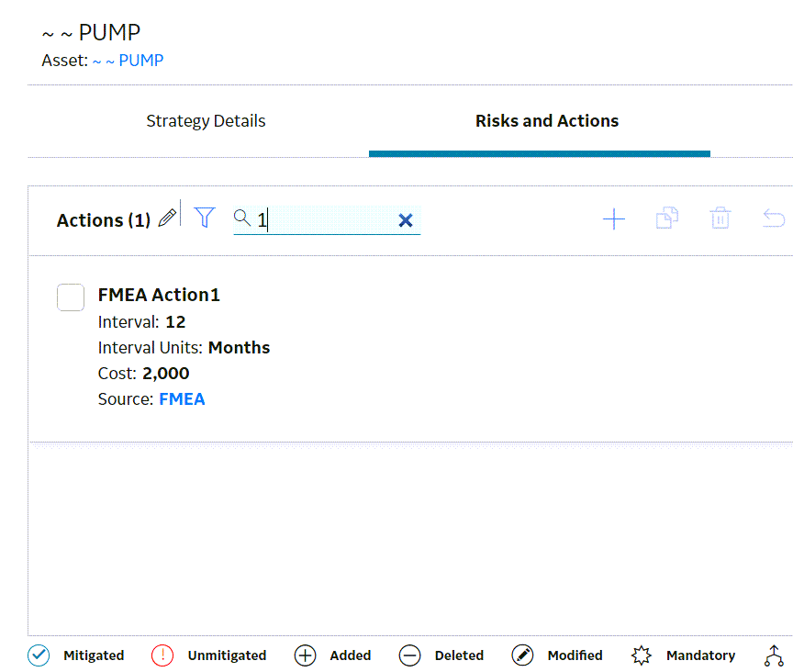Click the magnifying glass search icon
Screen dimensions: 793x672
point(242,218)
